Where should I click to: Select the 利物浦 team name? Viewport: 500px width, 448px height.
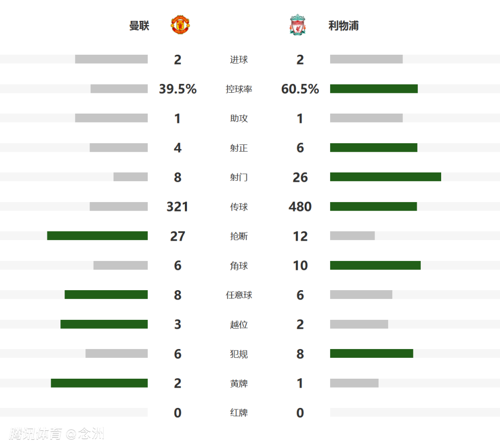(344, 26)
